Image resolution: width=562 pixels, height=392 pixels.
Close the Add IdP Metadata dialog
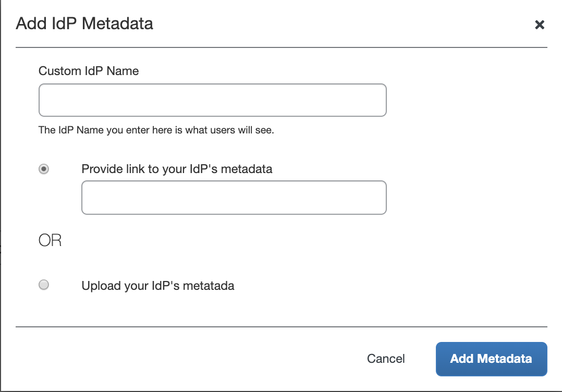click(540, 24)
